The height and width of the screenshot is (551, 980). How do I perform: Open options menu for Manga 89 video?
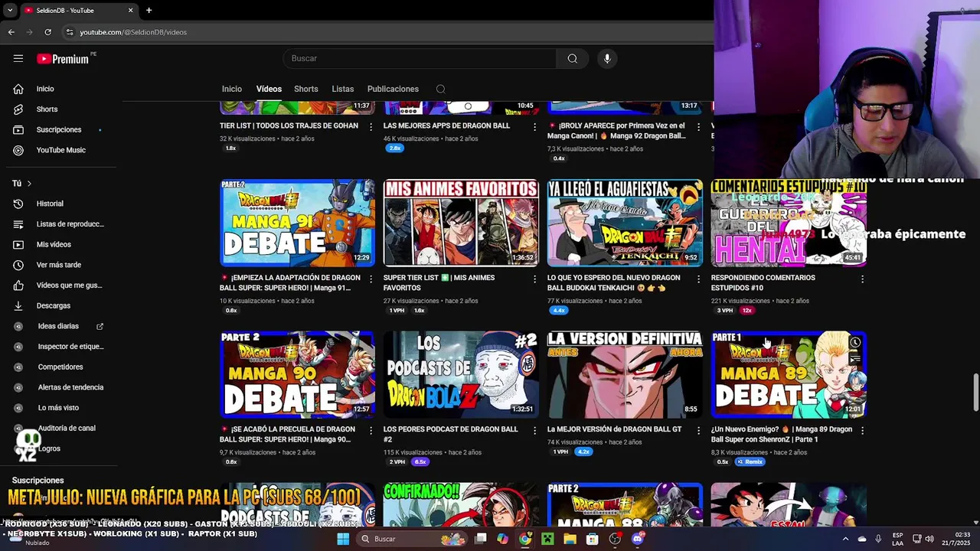862,430
